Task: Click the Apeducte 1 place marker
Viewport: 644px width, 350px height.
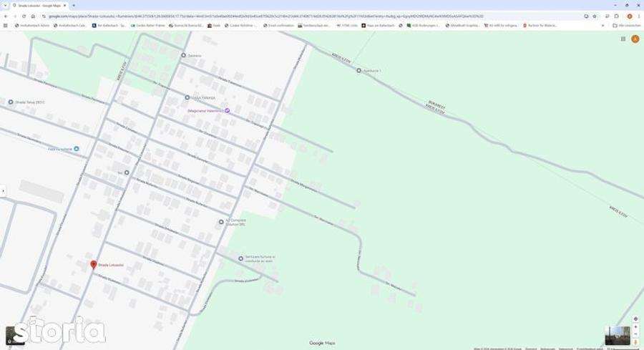Action: point(358,70)
